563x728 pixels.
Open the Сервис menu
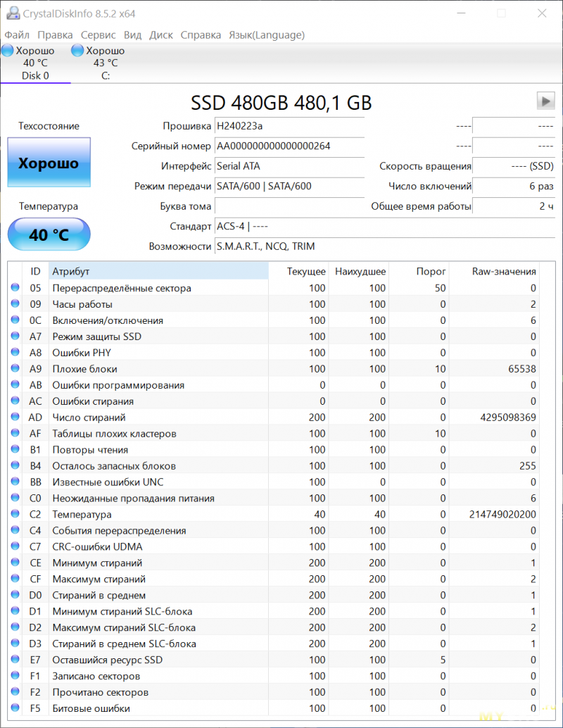coord(98,34)
